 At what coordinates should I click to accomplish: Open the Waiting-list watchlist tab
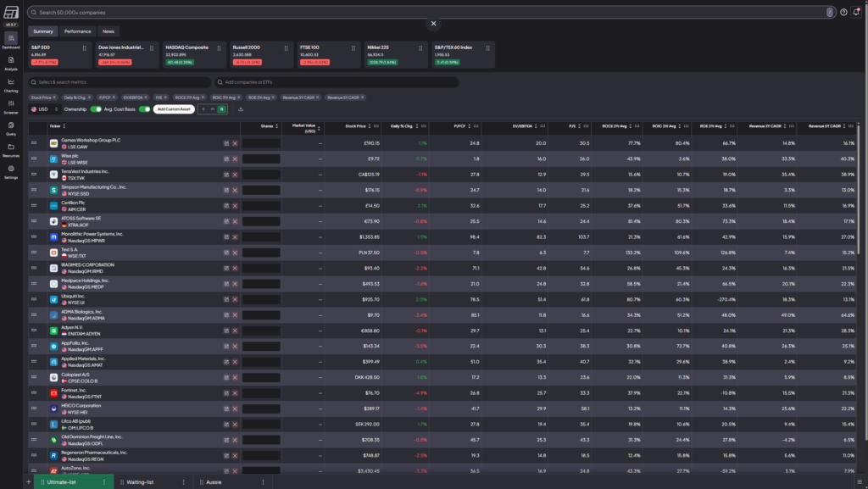coord(140,482)
